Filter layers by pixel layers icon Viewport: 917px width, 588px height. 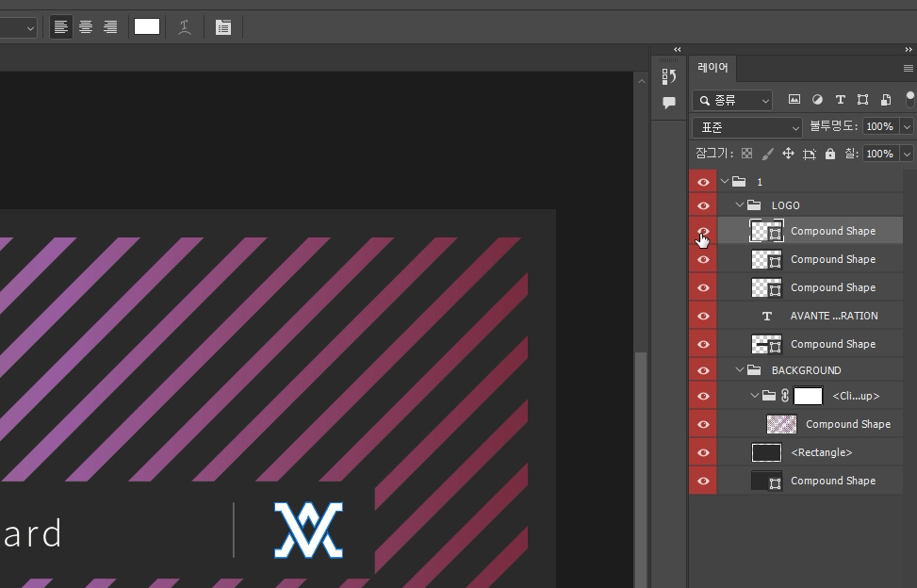pos(794,99)
